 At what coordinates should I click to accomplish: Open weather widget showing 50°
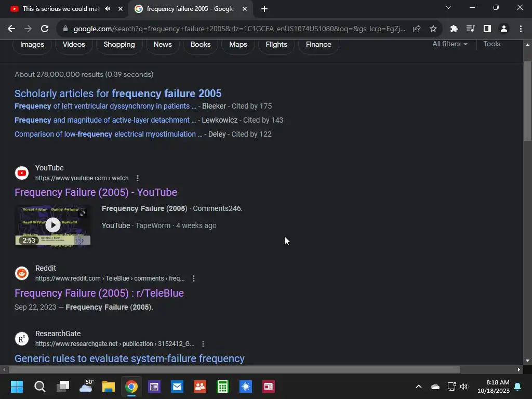pyautogui.click(x=86, y=387)
